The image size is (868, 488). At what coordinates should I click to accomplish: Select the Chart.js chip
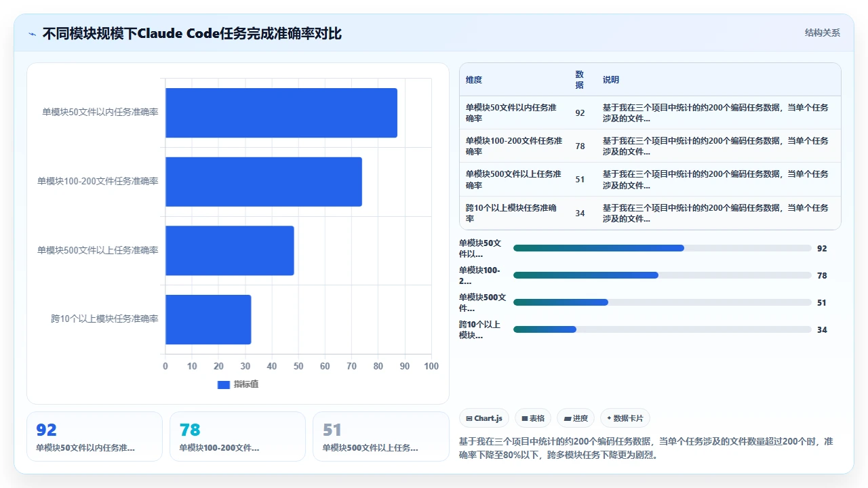(484, 418)
